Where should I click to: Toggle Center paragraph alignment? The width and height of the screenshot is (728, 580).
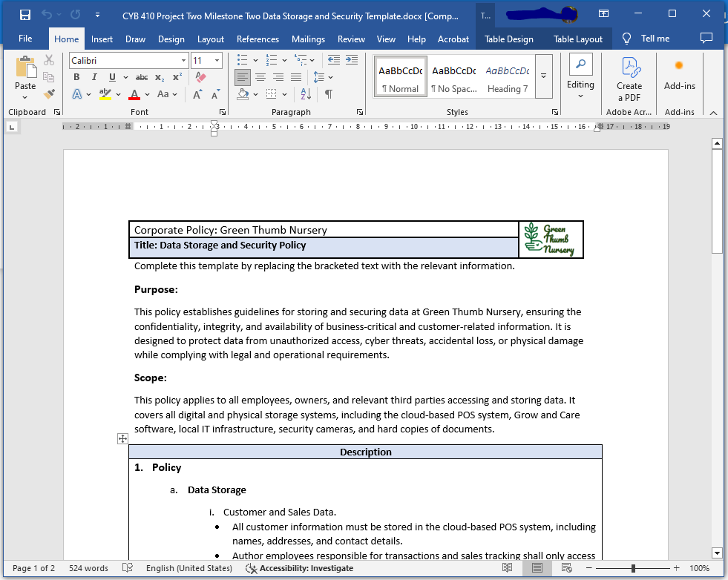[260, 77]
